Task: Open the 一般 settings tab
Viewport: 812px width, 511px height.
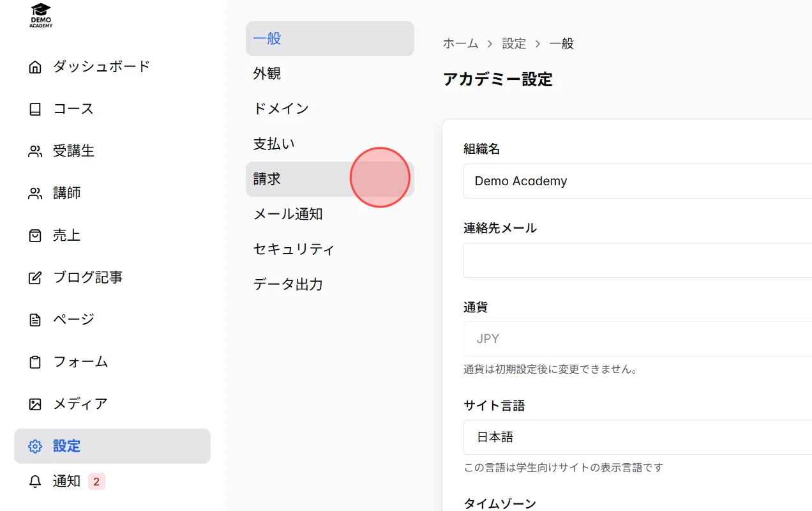Action: 330,38
